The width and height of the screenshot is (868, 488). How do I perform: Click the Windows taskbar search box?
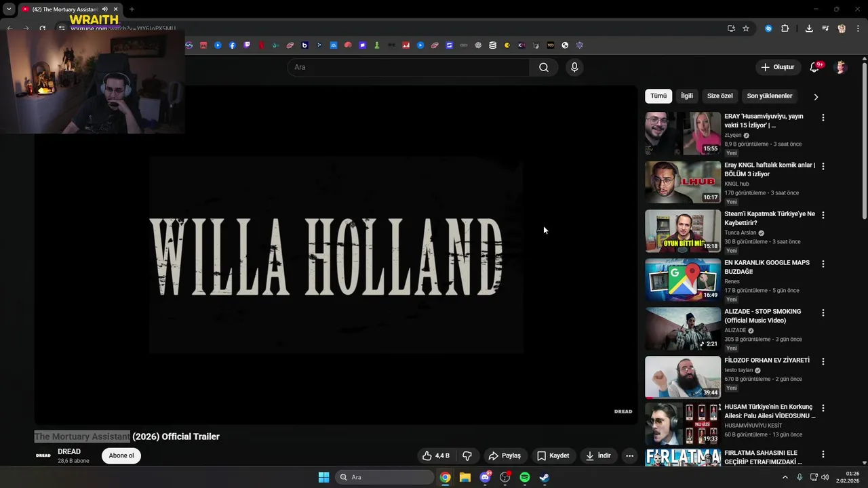point(384,477)
